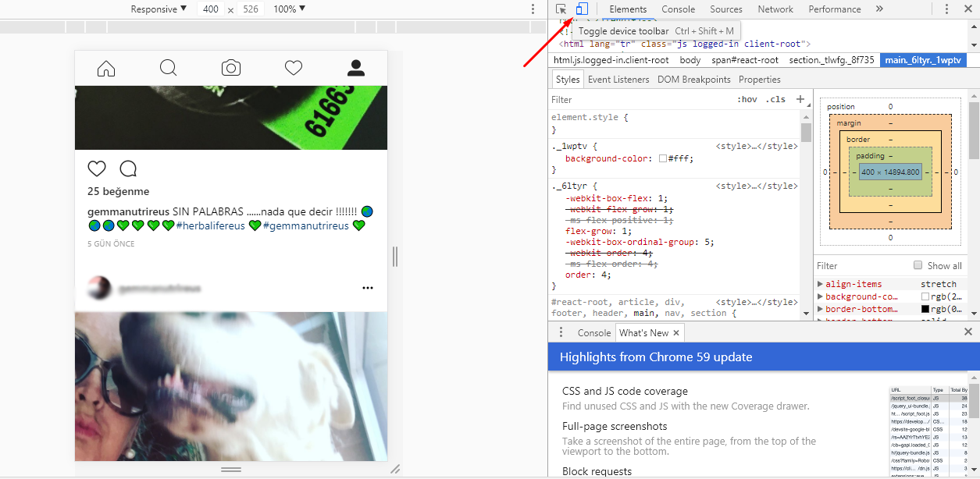
Task: Open the DevTools customize three-dot menu
Action: coord(947,9)
